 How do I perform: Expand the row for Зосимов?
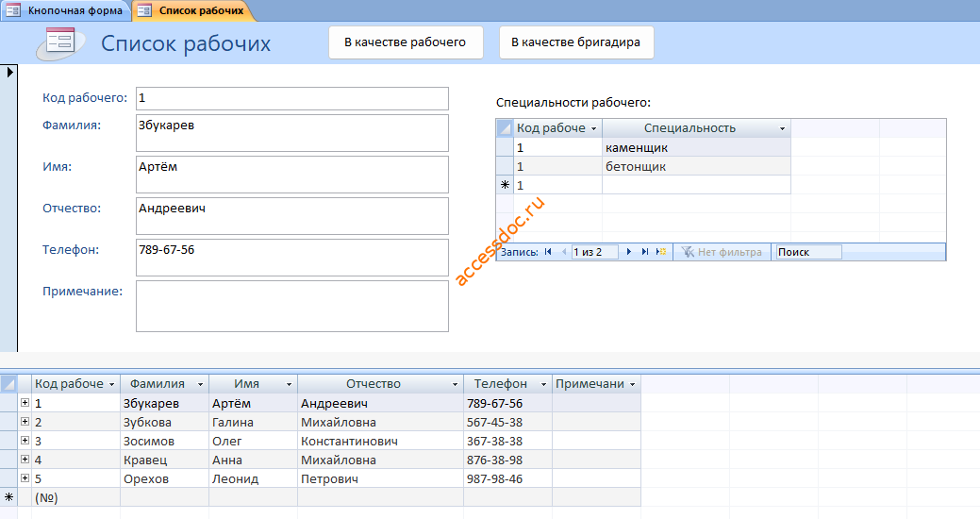25,441
